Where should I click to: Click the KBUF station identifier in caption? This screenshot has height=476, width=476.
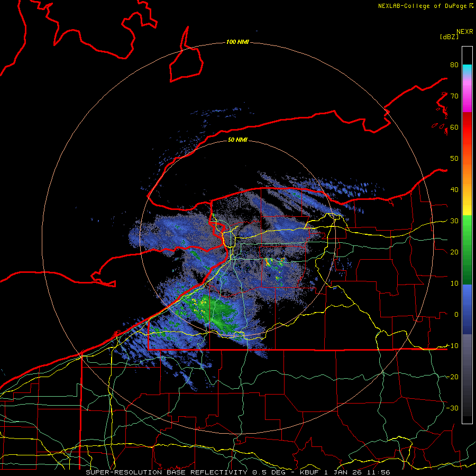[x=310, y=472]
